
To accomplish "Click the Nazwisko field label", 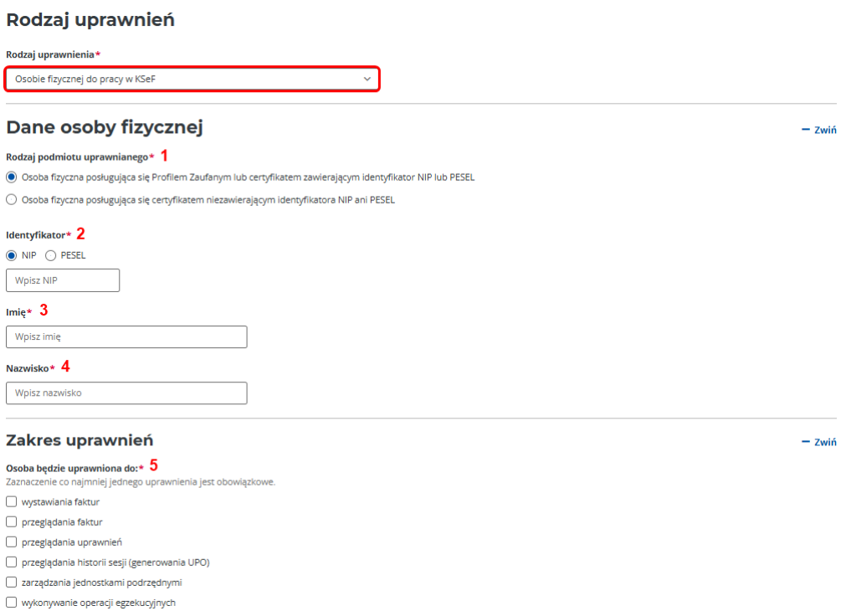I will (28, 368).
